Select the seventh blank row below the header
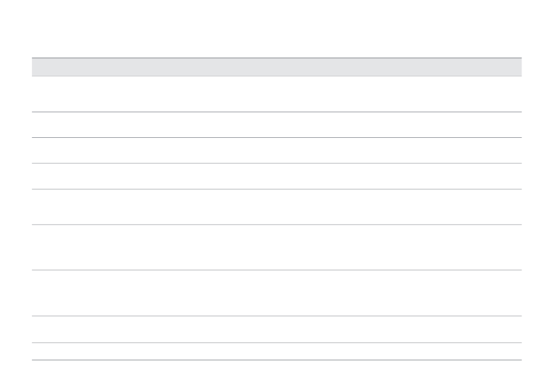 276,293
